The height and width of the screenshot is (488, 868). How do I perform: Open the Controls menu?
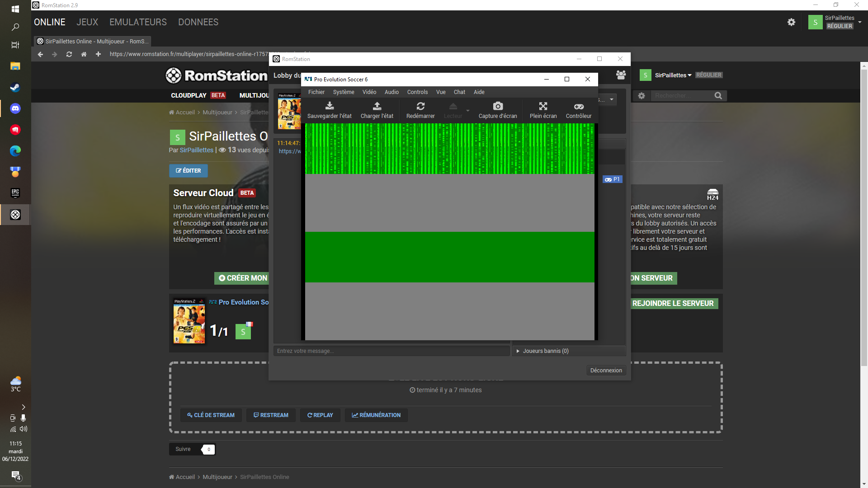(x=417, y=92)
